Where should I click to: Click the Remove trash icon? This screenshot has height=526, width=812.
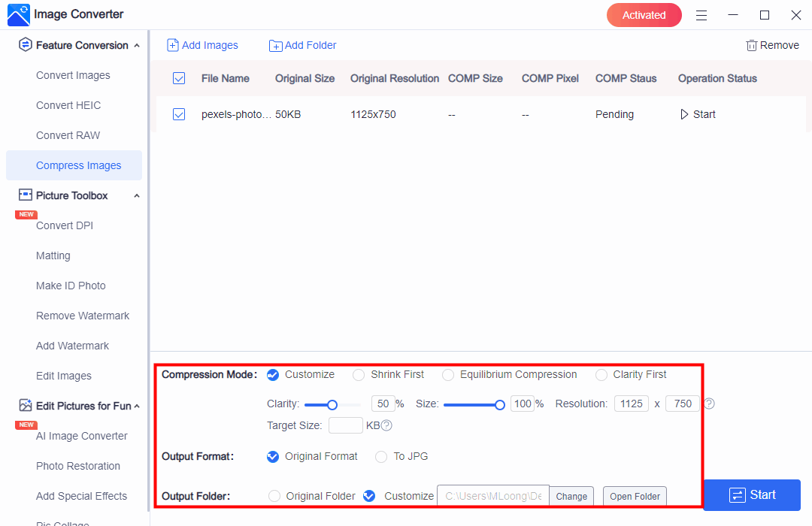click(751, 45)
